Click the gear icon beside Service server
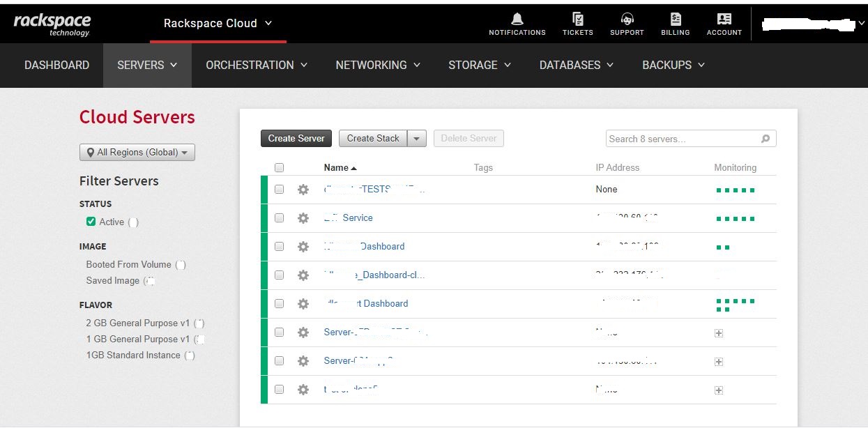This screenshot has height=428, width=868. (303, 218)
